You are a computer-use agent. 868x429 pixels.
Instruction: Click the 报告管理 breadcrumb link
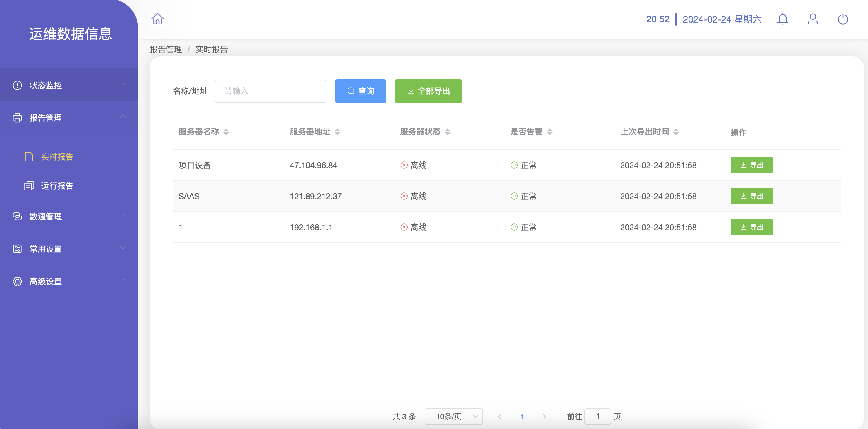[x=166, y=50]
